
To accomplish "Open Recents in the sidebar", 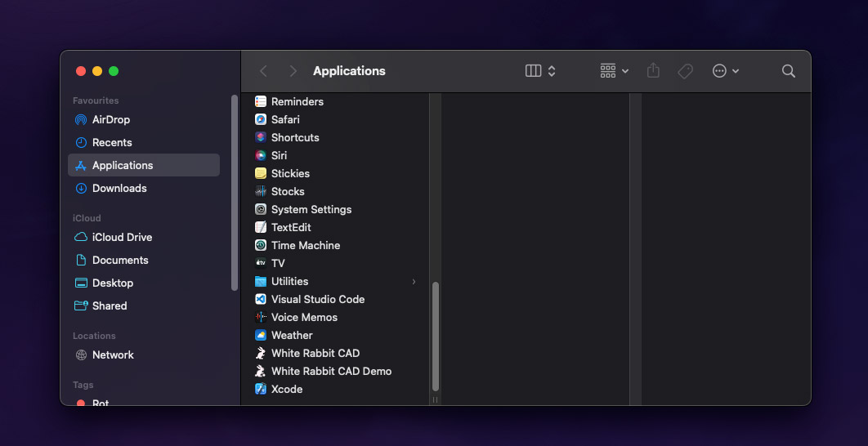I will click(144, 142).
